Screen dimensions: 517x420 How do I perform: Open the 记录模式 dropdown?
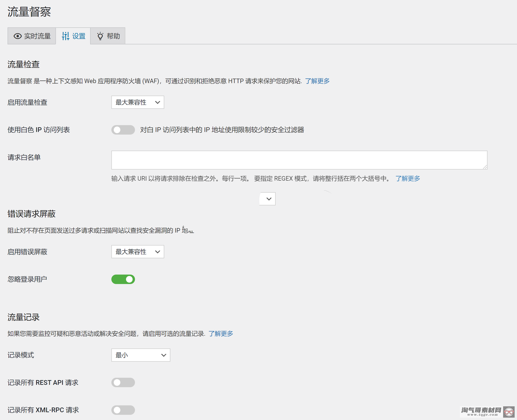(x=141, y=355)
